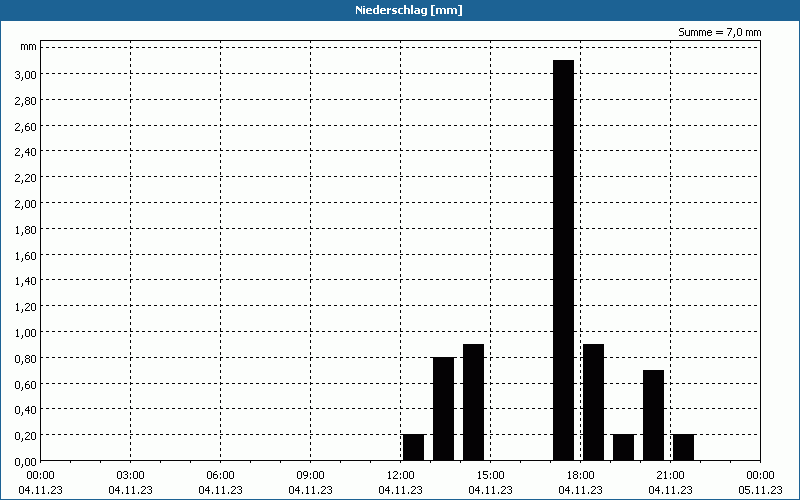
Task: Click the 0,00 y-axis label
Action: click(x=26, y=462)
